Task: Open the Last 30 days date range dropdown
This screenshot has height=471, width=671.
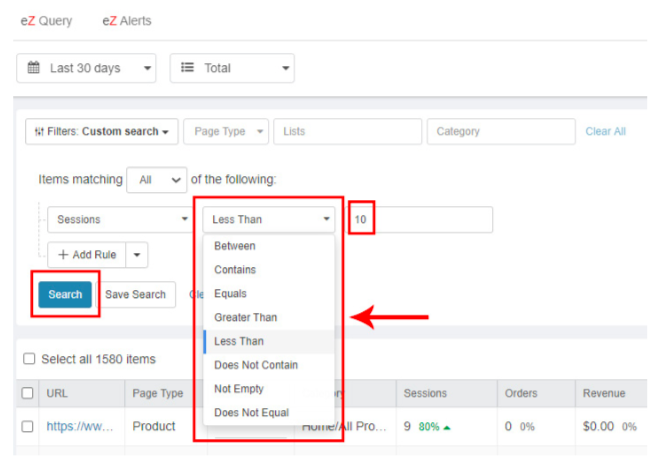Action: [86, 68]
